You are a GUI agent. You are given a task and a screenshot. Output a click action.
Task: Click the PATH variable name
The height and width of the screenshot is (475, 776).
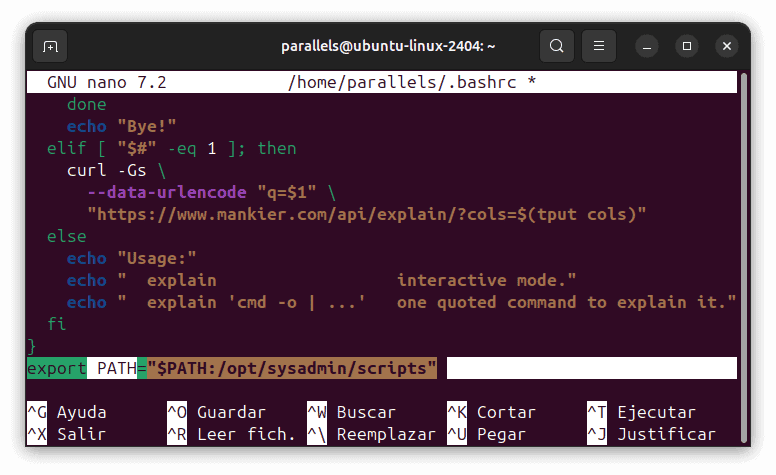pos(117,368)
